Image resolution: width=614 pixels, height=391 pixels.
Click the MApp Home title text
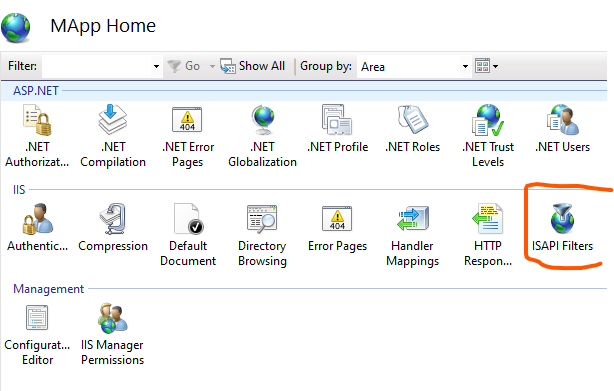pyautogui.click(x=103, y=26)
